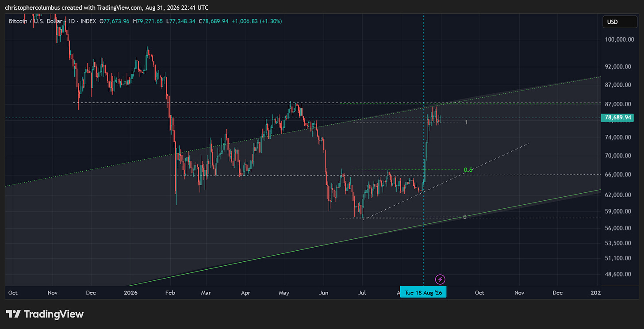Click the 1D interval label in header
The width and height of the screenshot is (644, 329).
point(71,21)
